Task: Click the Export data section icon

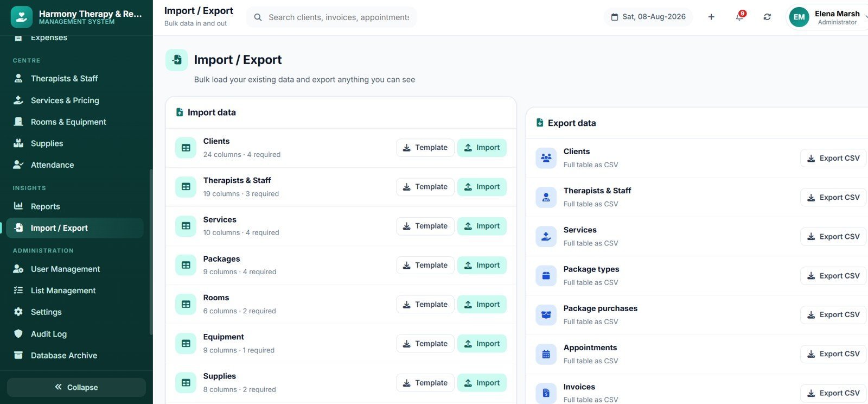Action: click(540, 123)
